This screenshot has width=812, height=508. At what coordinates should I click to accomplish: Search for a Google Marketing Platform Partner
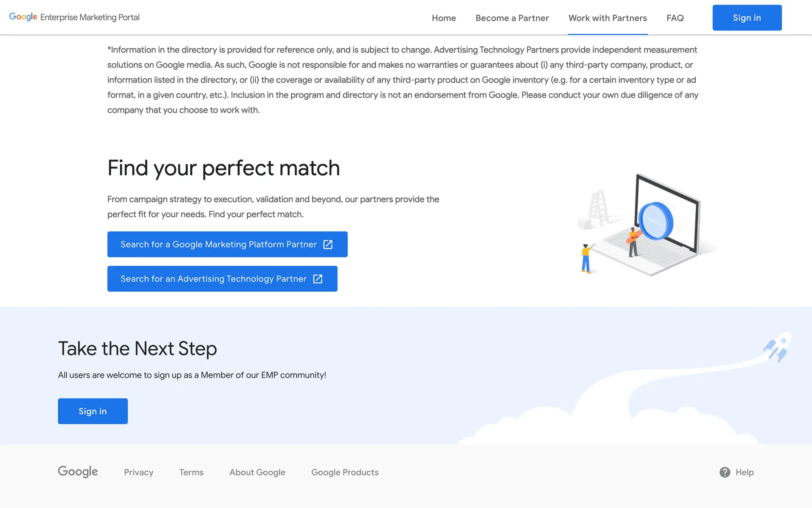(218, 244)
